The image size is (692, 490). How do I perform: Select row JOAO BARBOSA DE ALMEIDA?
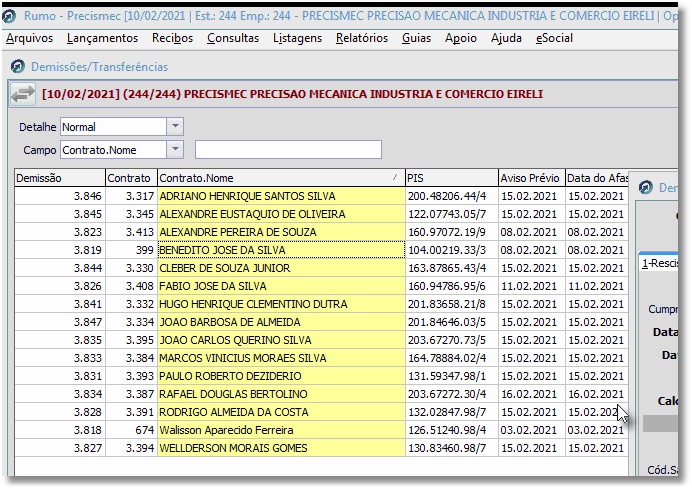321,322
